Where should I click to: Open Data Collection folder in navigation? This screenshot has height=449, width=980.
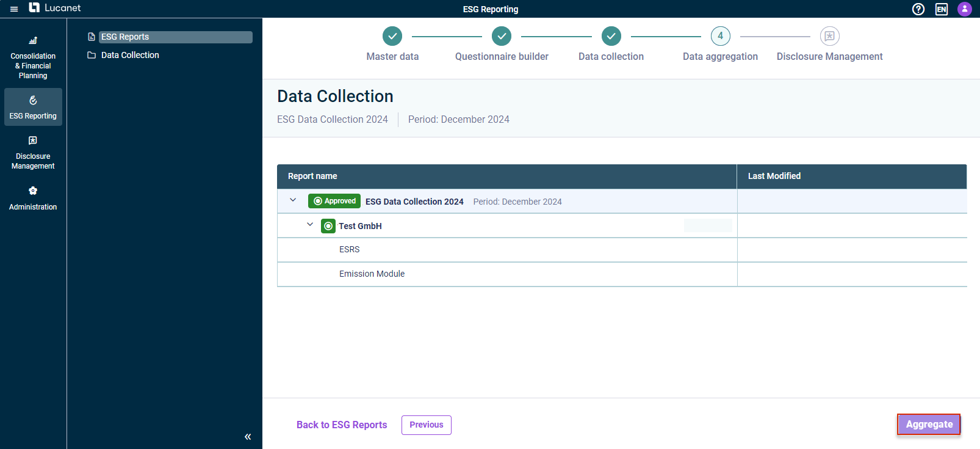(130, 55)
